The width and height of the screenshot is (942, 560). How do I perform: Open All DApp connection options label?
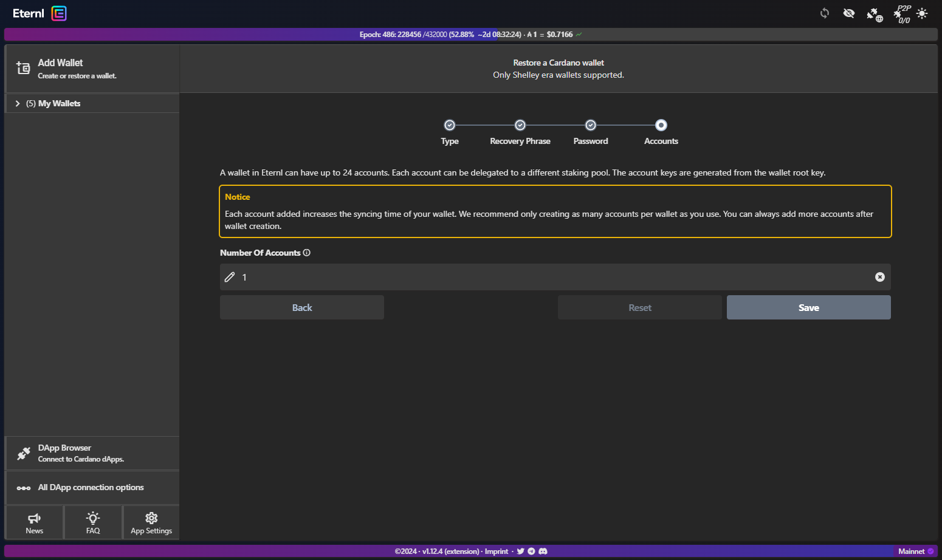click(91, 488)
